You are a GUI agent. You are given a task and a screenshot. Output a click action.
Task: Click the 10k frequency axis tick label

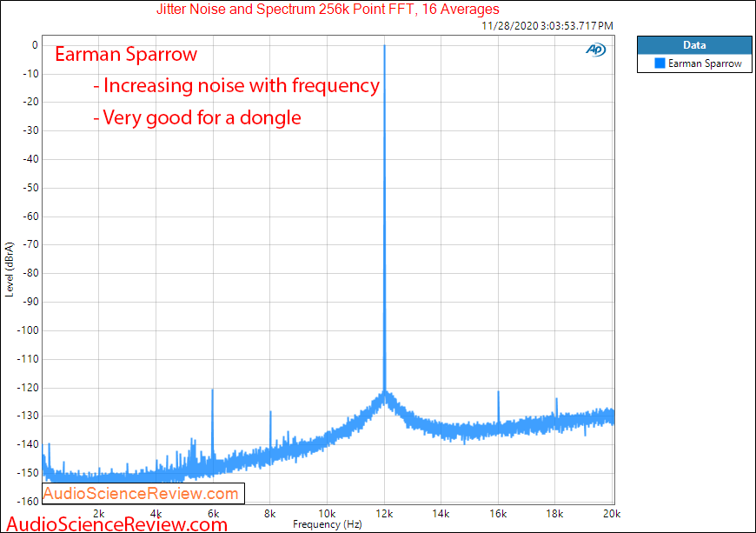pyautogui.click(x=327, y=514)
